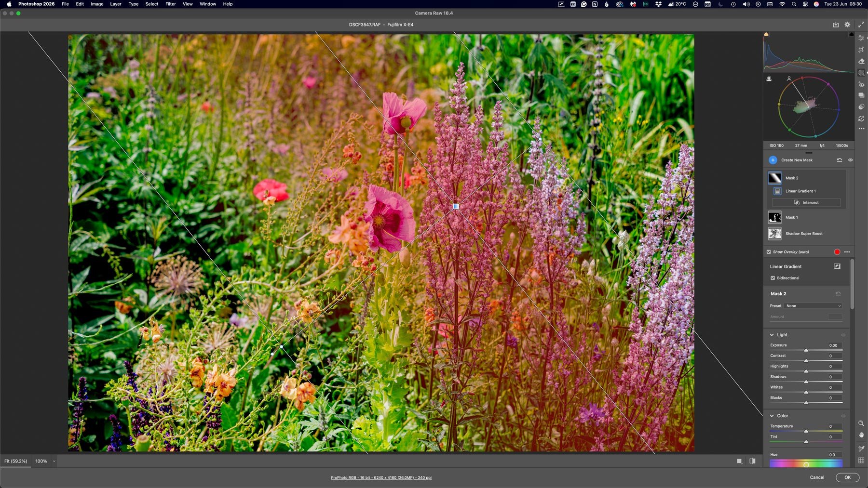Open zoom level dropdown arrow
Image resolution: width=868 pixels, height=488 pixels.
coord(54,461)
